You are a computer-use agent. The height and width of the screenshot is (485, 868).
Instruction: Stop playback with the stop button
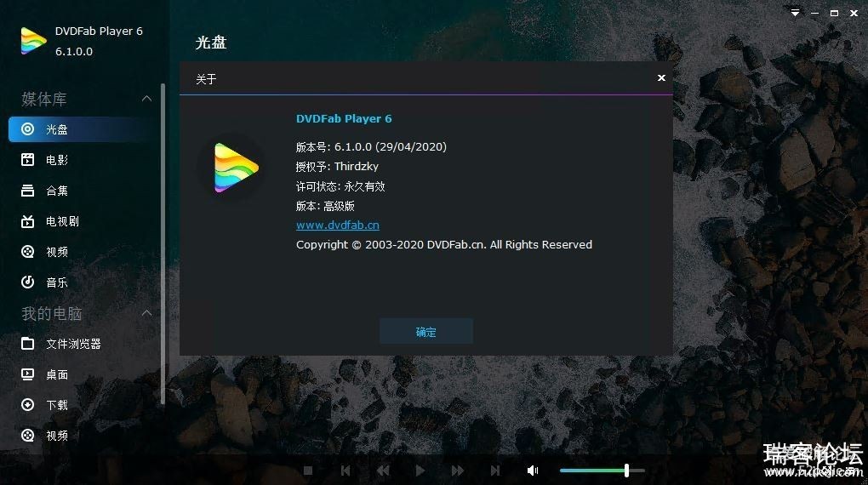point(308,471)
